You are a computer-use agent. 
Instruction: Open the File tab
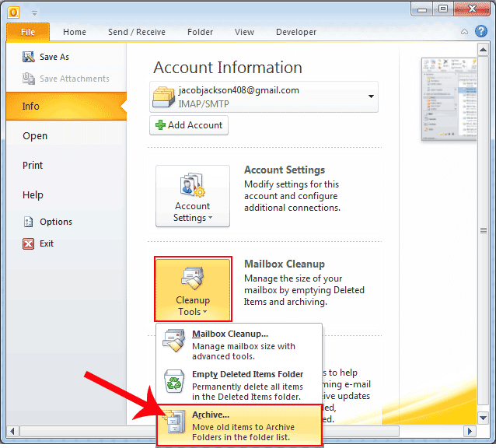click(28, 32)
